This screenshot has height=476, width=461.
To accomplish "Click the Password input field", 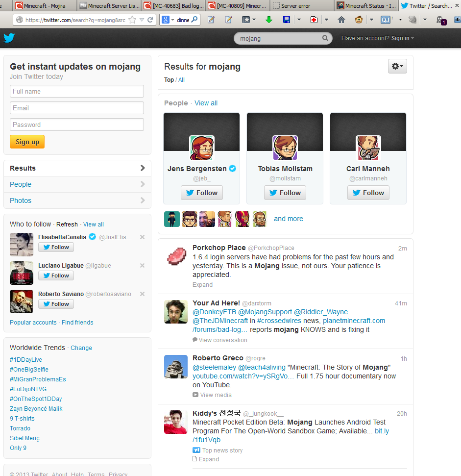I will coord(77,125).
